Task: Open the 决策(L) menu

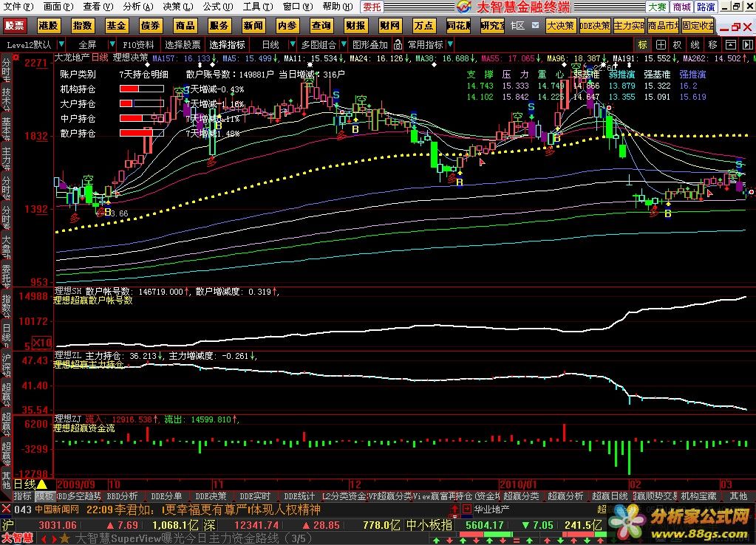Action: point(178,6)
